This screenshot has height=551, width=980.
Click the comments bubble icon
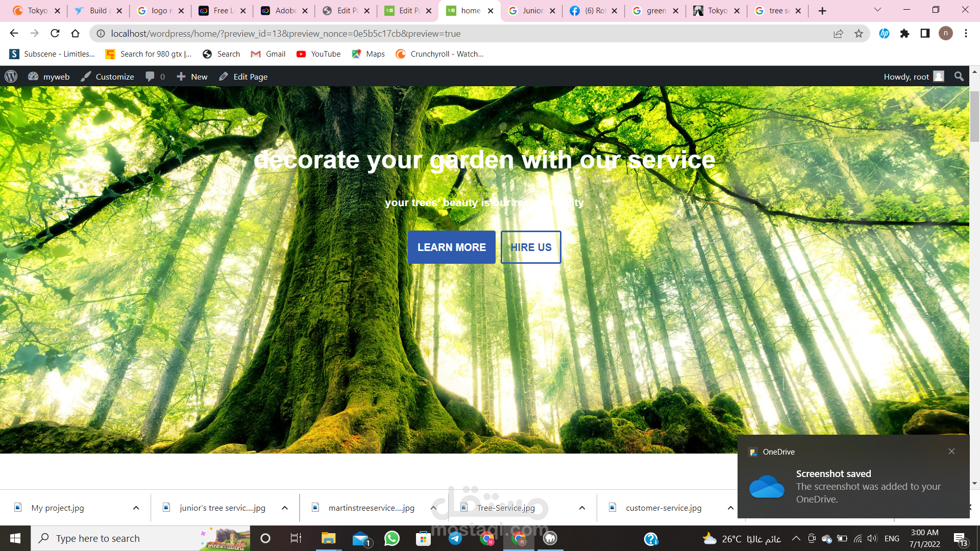(x=150, y=77)
